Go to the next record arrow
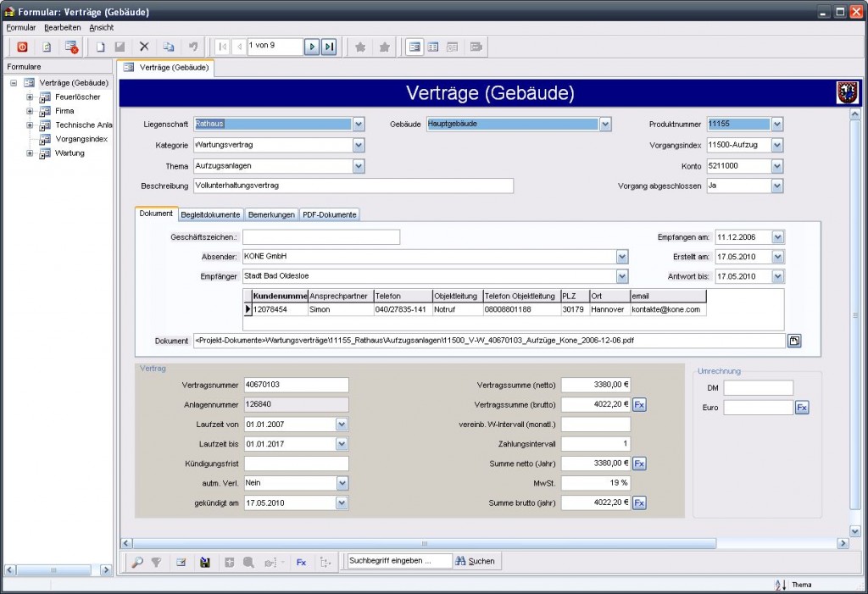The width and height of the screenshot is (868, 594). (x=312, y=47)
